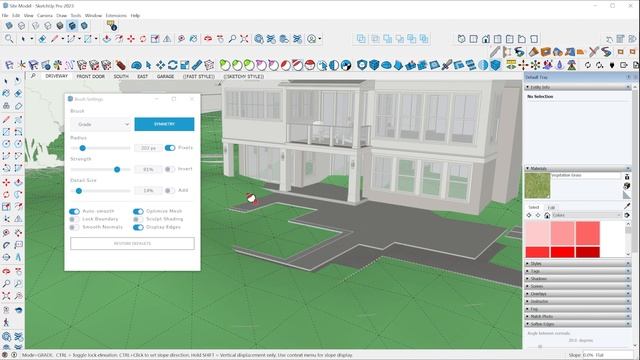
Task: Click the Radius value input field
Action: [148, 148]
